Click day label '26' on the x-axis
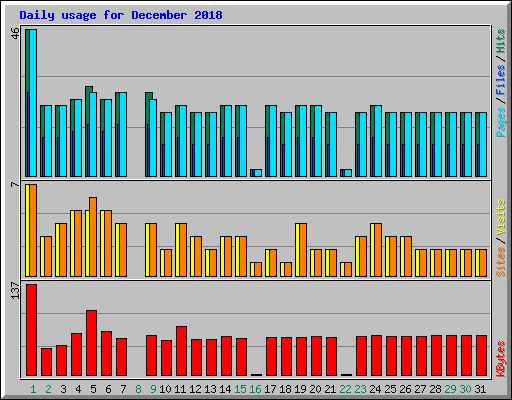Screen dimensions: 512x400 click(405, 389)
